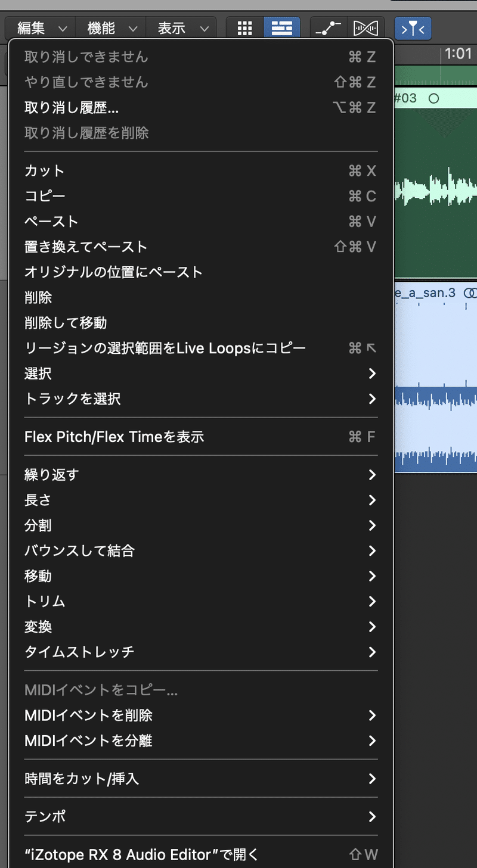Select the コピー menu item
The width and height of the screenshot is (477, 868).
point(45,196)
